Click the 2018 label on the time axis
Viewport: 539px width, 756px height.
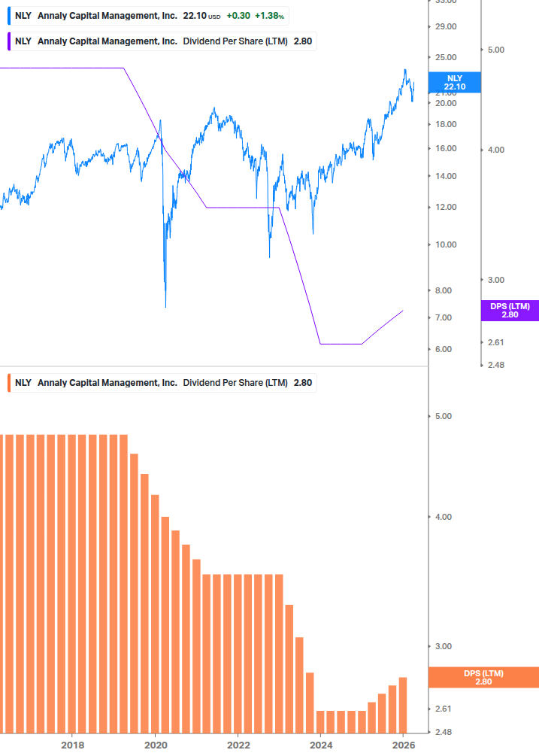click(x=73, y=745)
